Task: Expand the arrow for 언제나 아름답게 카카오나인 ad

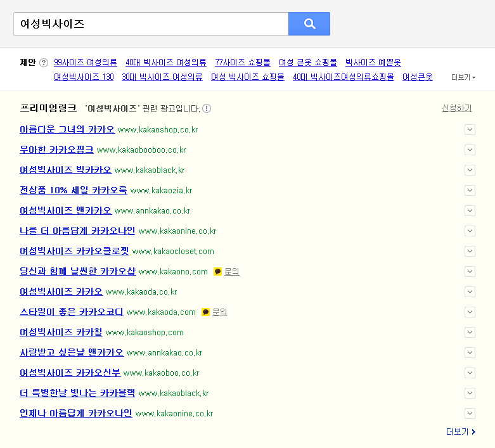Action: [470, 414]
